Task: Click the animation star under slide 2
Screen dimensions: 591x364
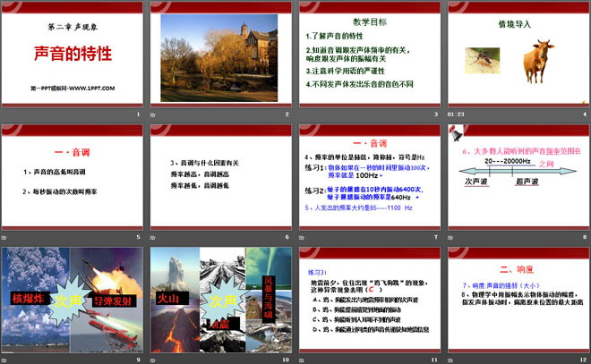Action: 152,114
